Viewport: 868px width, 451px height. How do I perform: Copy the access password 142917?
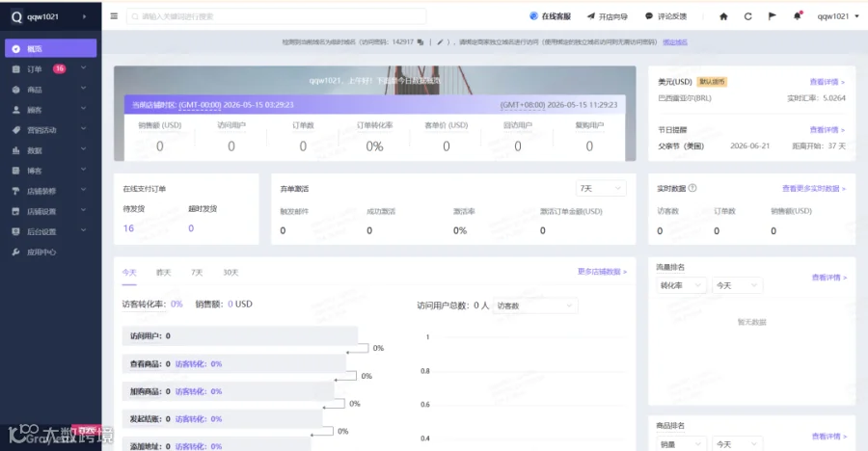coord(420,42)
